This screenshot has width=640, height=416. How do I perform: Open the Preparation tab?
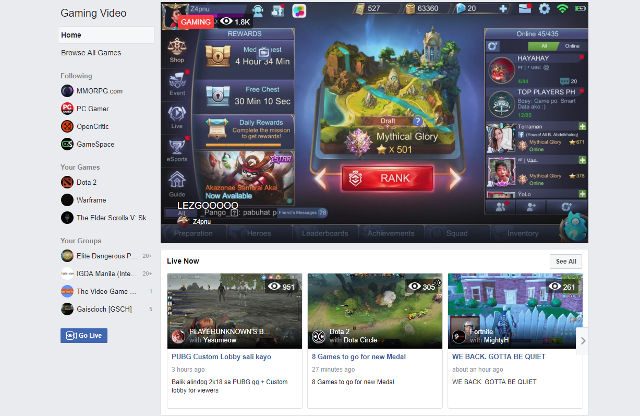click(x=193, y=234)
